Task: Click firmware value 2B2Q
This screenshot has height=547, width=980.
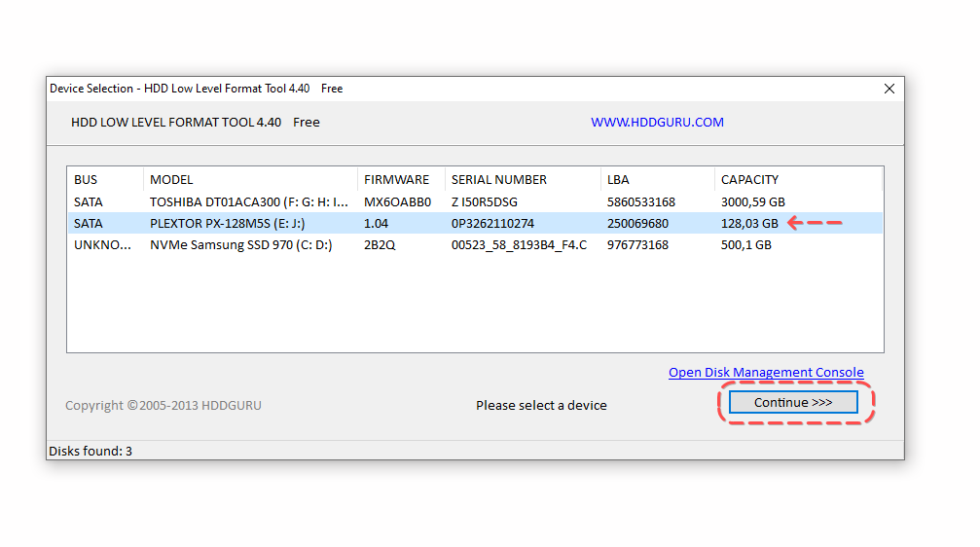Action: pos(380,244)
